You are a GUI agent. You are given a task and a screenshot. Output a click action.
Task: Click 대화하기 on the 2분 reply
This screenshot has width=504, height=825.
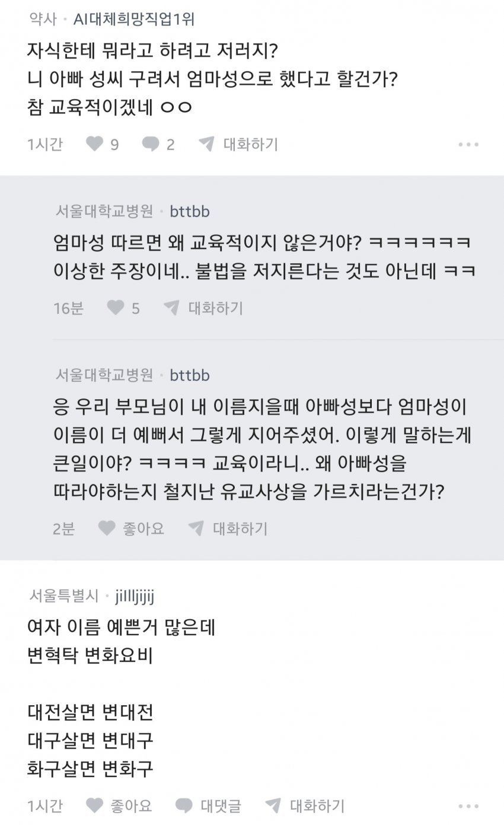pos(240,528)
